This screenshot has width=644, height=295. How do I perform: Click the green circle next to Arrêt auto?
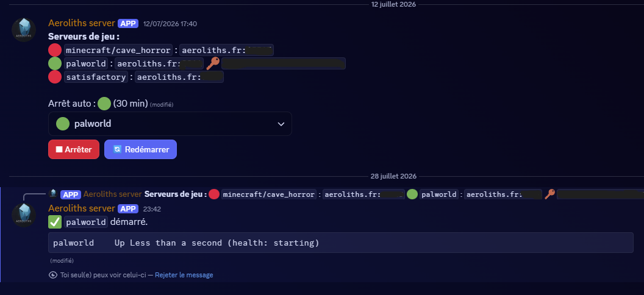pos(104,104)
